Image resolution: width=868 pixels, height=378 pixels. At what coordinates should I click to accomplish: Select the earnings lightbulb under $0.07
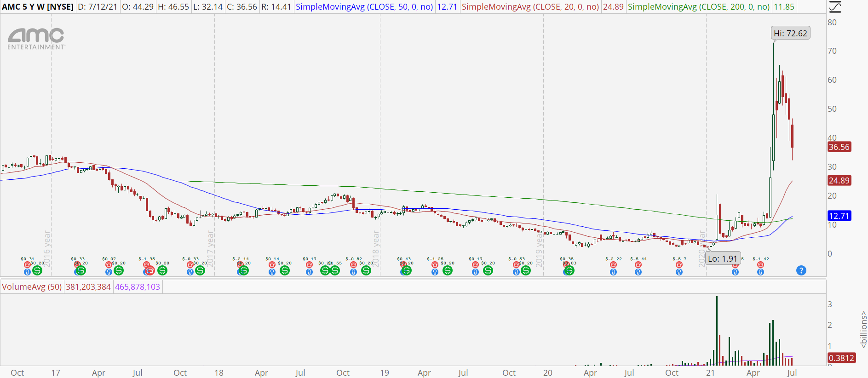pyautogui.click(x=109, y=272)
